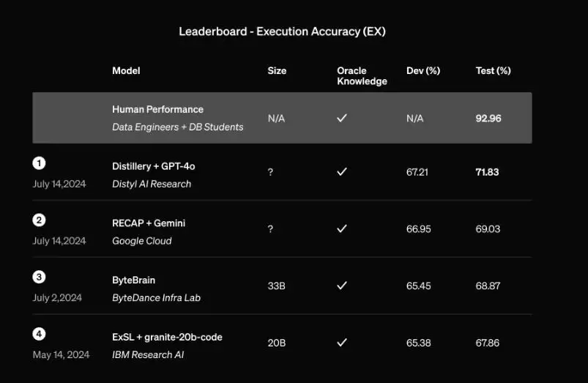The image size is (588, 383).
Task: Click the Distillery + GPT-4o oracle checkmark
Action: click(x=342, y=172)
